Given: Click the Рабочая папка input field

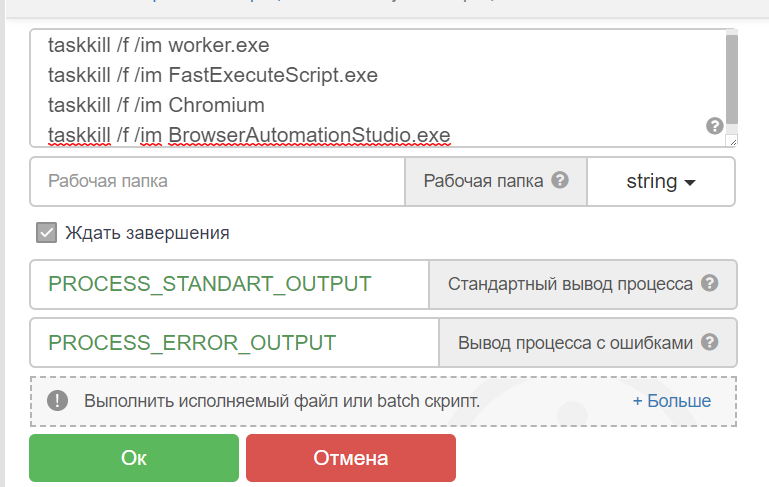Looking at the screenshot, I should [x=217, y=181].
